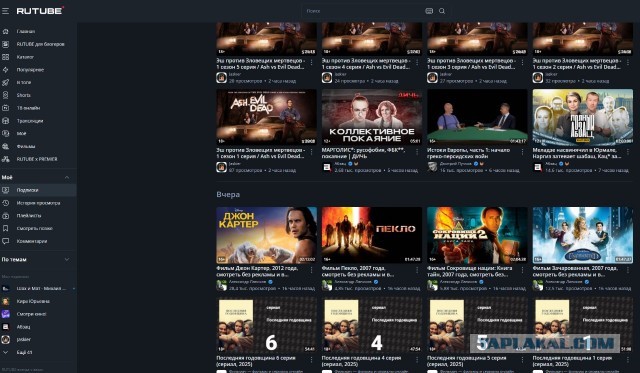Play the Джон Картер movie thumbnail
The image size is (640, 373).
pyautogui.click(x=267, y=235)
